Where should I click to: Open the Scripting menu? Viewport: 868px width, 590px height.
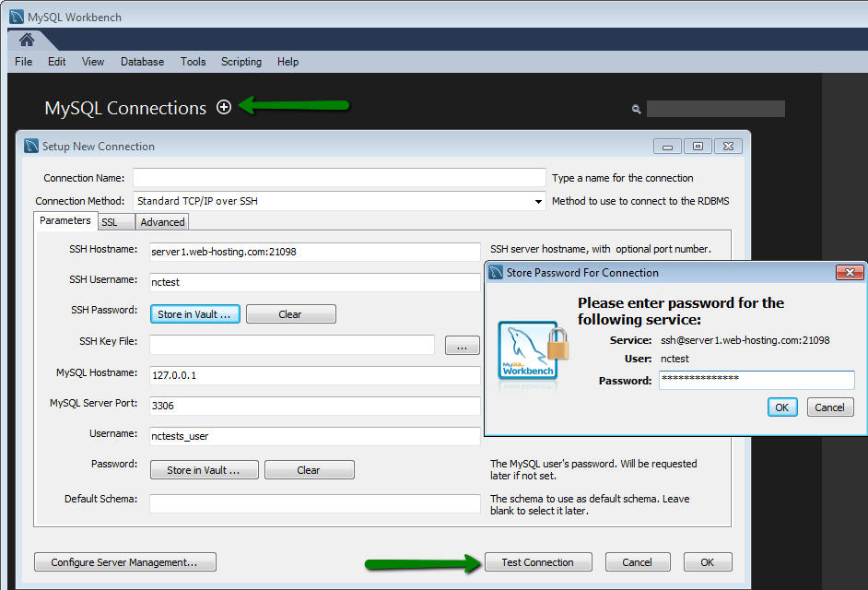coord(241,62)
